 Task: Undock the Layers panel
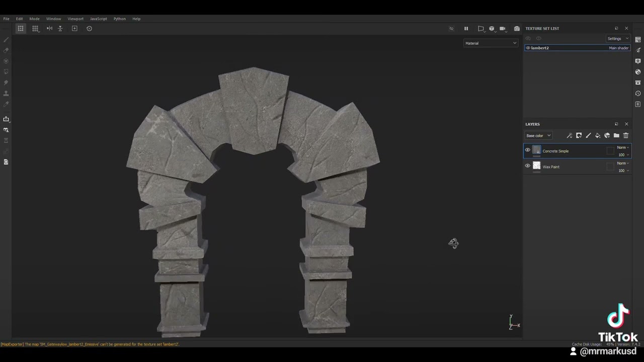[616, 124]
